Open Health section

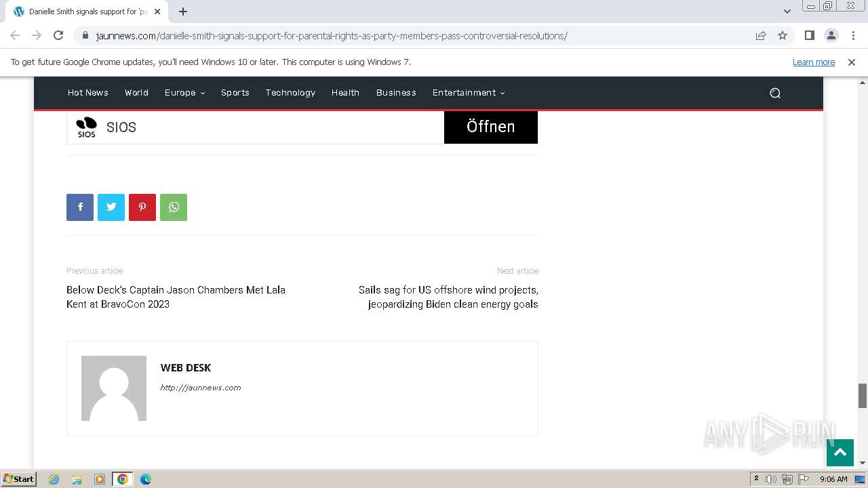[x=345, y=93]
